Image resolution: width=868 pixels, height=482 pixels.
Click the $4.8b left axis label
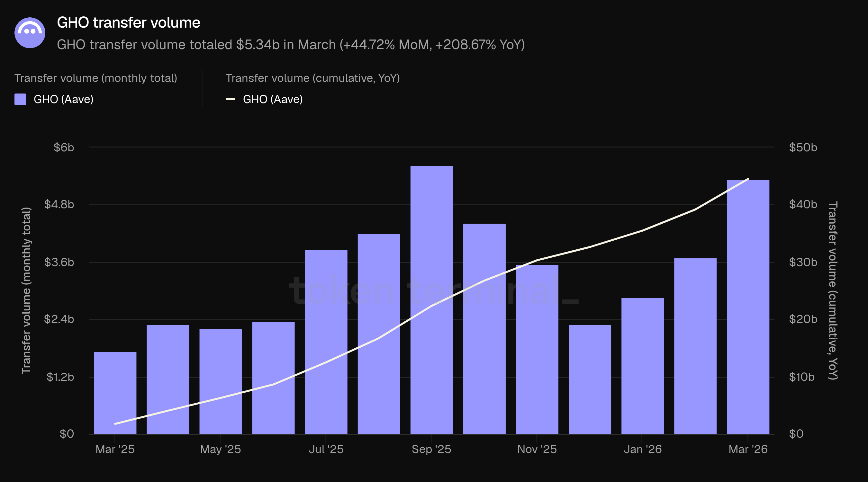click(x=59, y=204)
